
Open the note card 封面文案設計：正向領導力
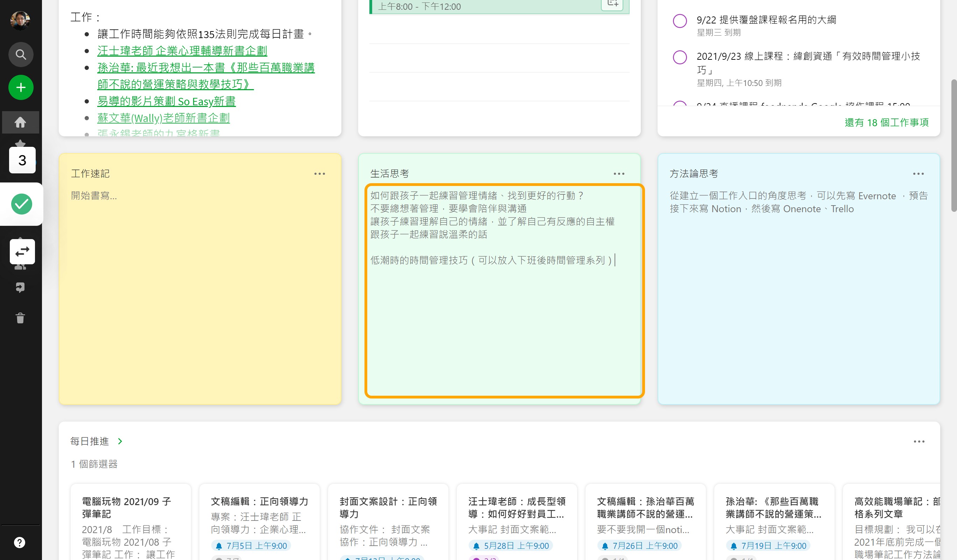pyautogui.click(x=388, y=522)
